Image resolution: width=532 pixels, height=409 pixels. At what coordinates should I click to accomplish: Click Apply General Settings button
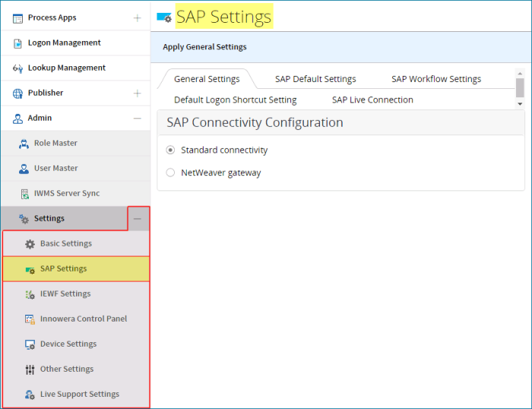tap(204, 47)
